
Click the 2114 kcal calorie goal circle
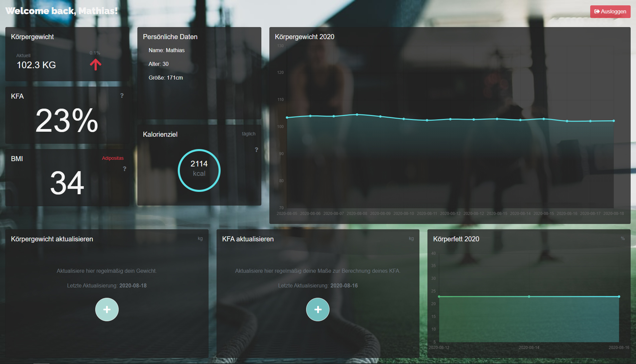199,170
